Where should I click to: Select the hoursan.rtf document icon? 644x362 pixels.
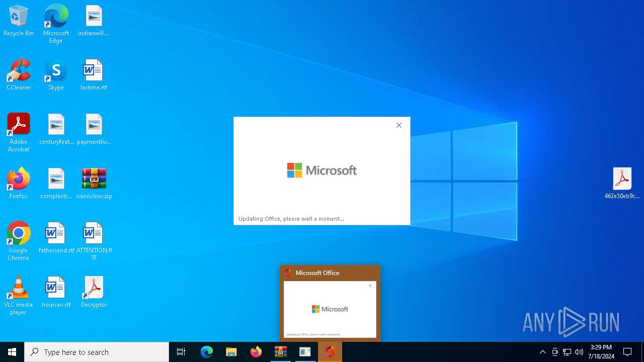[x=56, y=293]
